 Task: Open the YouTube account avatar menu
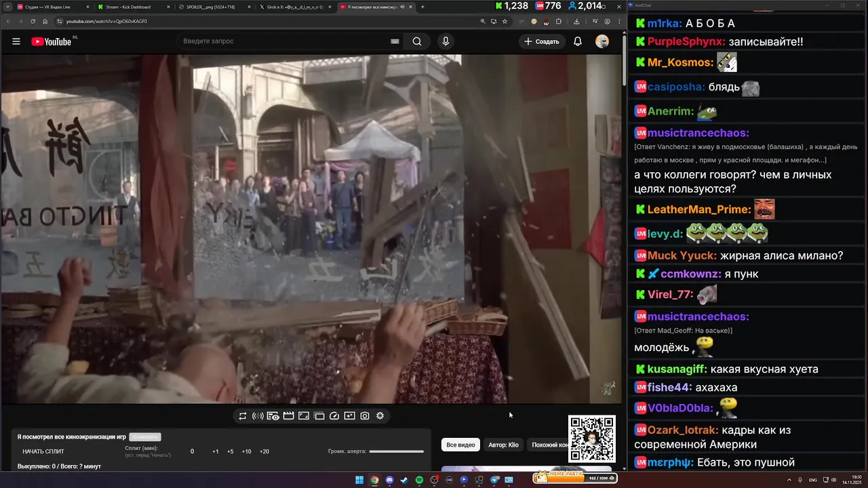(602, 41)
